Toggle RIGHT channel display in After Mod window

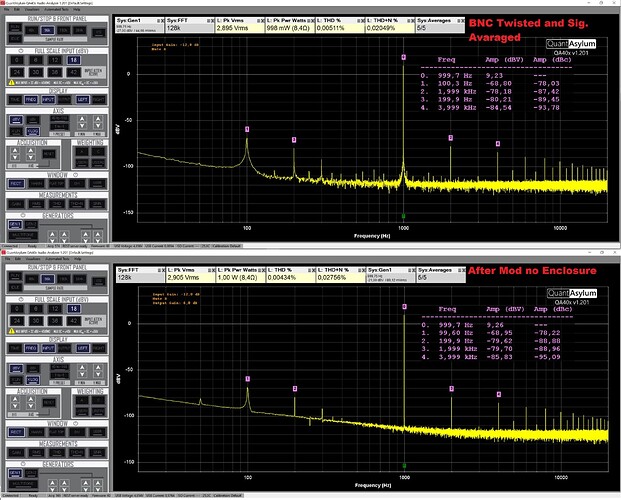[99, 348]
